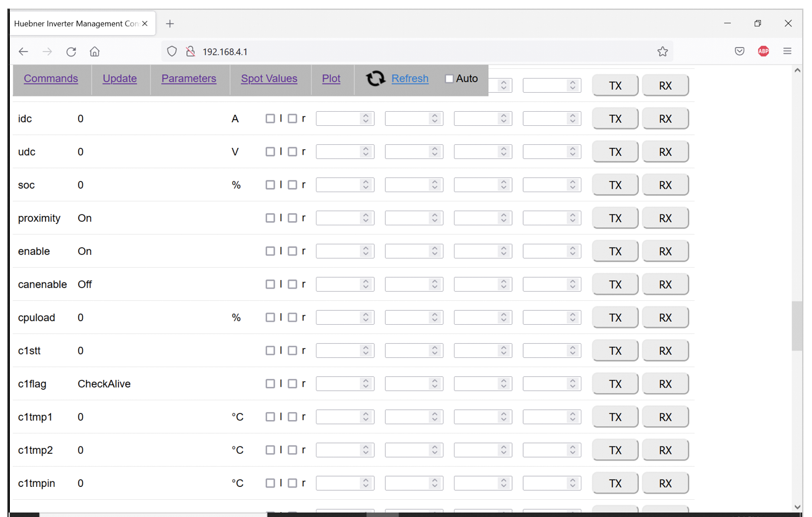Click the shield tracking protection icon
The height and width of the screenshot is (517, 812).
172,52
